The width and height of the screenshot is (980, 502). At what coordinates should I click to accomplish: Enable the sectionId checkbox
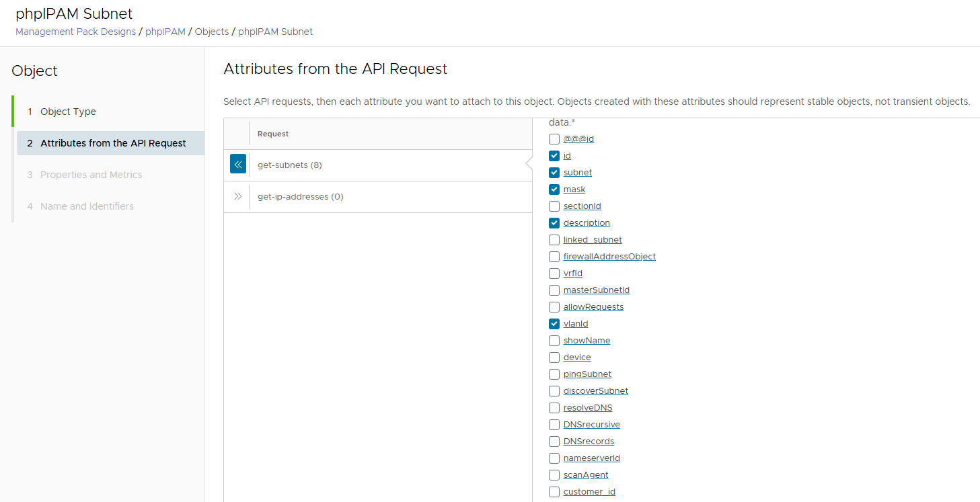(554, 206)
